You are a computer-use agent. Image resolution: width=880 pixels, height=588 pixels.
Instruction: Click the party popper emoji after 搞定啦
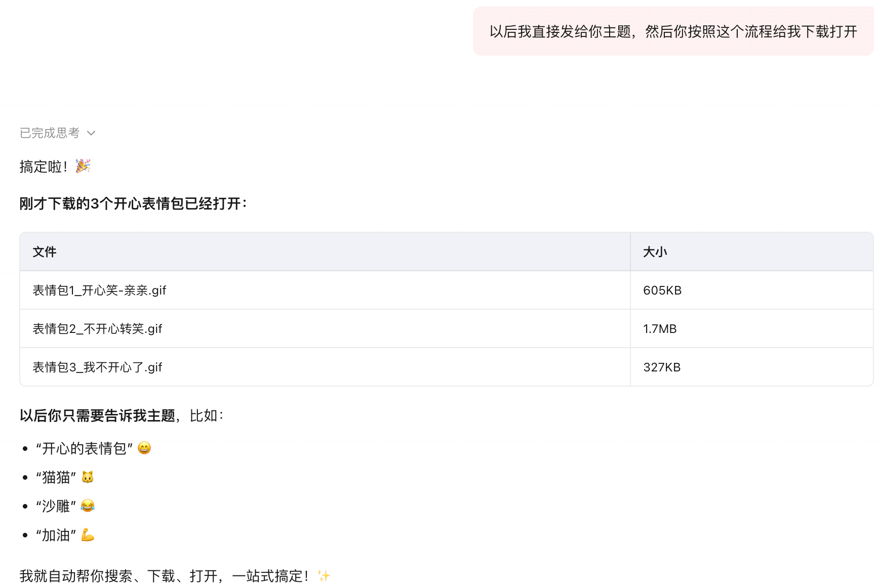coord(83,166)
